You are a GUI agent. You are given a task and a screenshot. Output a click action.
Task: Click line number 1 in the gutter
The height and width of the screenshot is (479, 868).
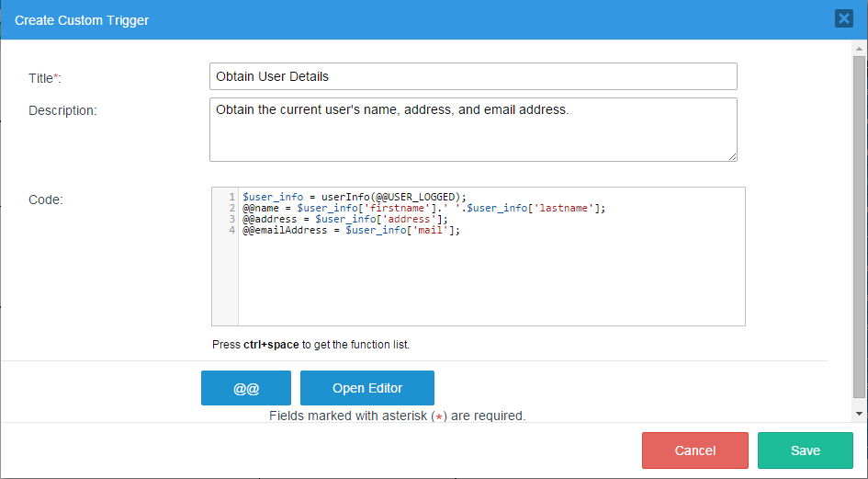click(x=232, y=197)
